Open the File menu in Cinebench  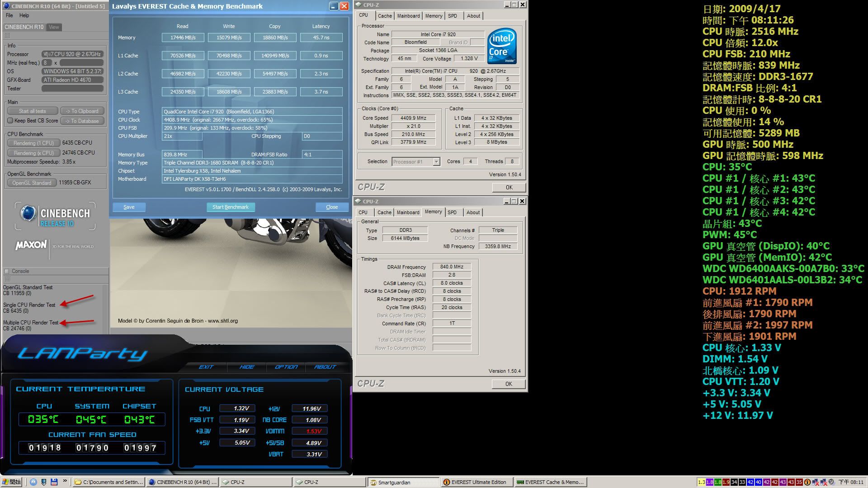9,15
